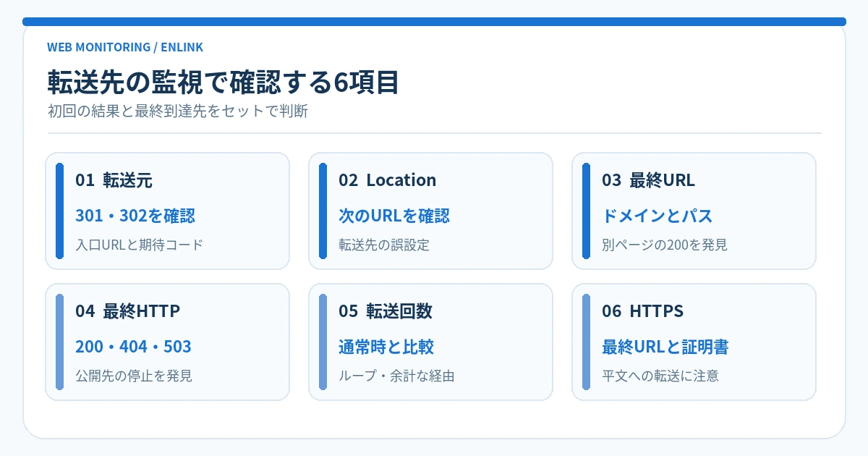Screen dimensions: 868x456
Task: Click the text 別ページの200を発見
Action: 665,245
